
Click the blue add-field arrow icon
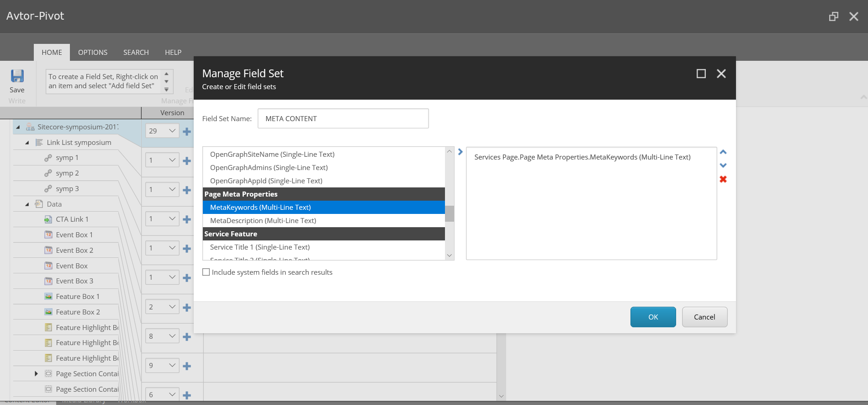tap(460, 152)
